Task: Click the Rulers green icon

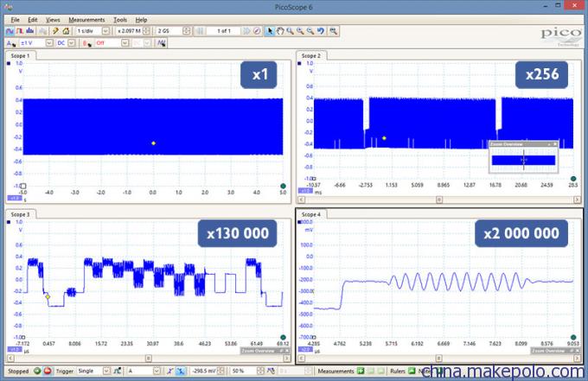Action: [412, 371]
